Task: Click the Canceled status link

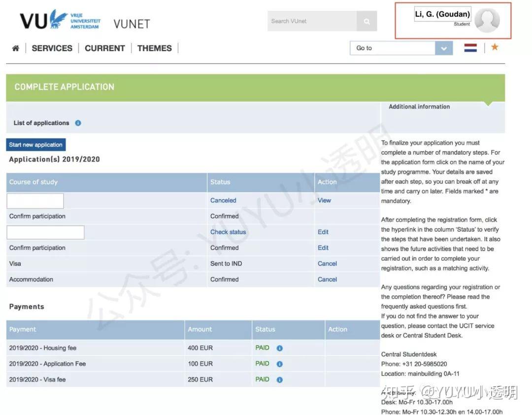Action: pyautogui.click(x=223, y=201)
